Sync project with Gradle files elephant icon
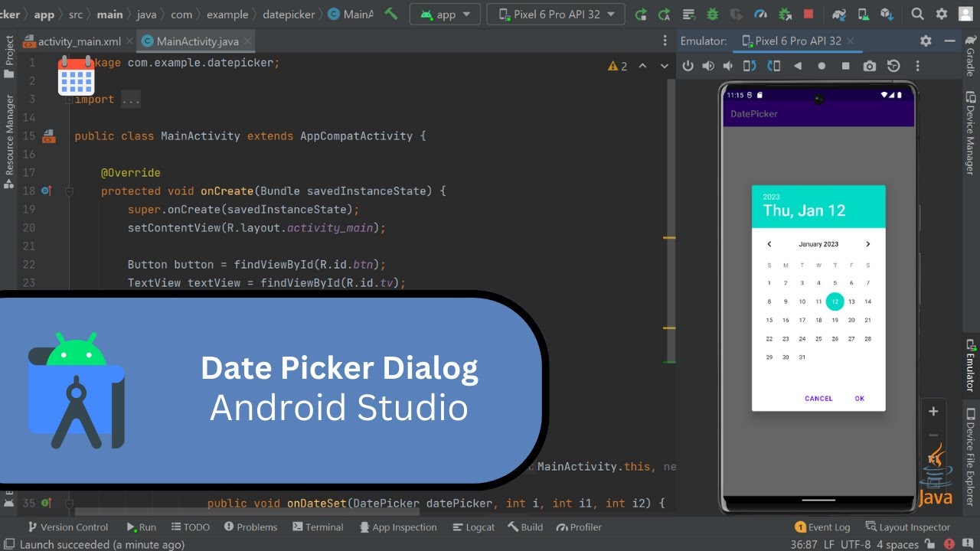Screen dimensions: 980x551 click(840, 14)
